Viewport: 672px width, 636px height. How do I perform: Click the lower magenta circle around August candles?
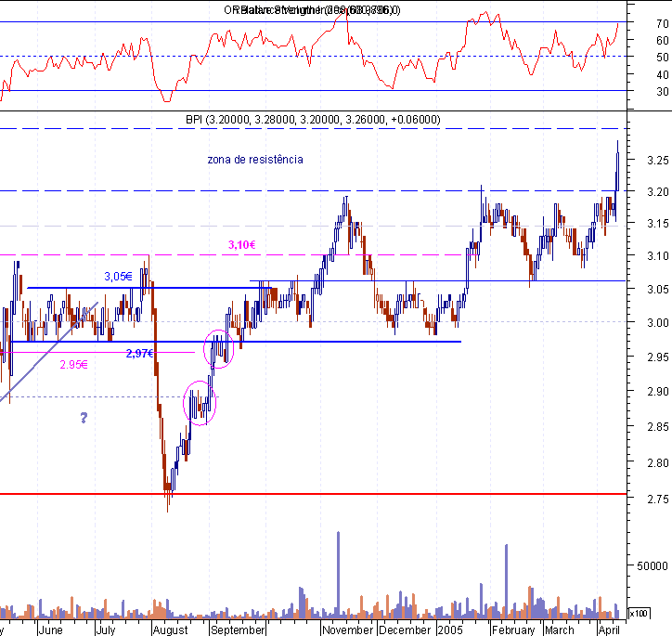point(200,403)
